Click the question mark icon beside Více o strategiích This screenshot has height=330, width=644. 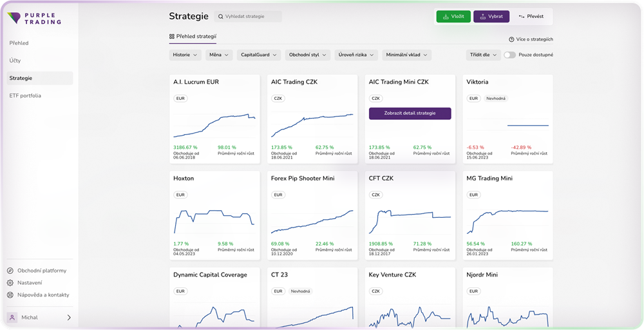pyautogui.click(x=511, y=39)
